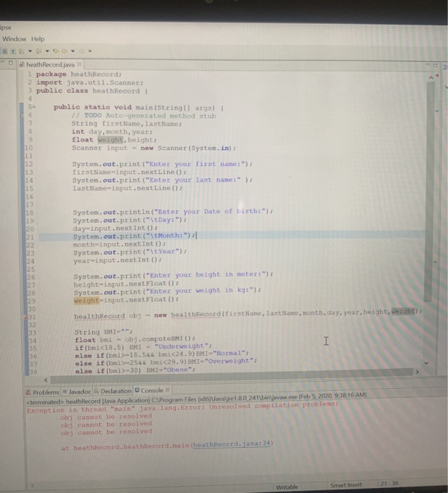Viewport: 448px width, 493px height.
Task: Click line number 21 in the gutter
Action: point(30,237)
